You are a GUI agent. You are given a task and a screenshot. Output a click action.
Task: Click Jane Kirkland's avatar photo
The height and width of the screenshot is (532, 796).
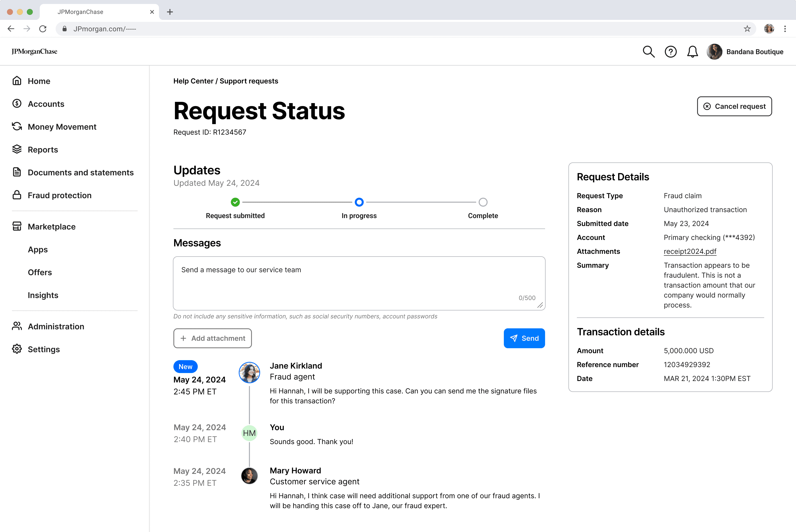(x=249, y=372)
